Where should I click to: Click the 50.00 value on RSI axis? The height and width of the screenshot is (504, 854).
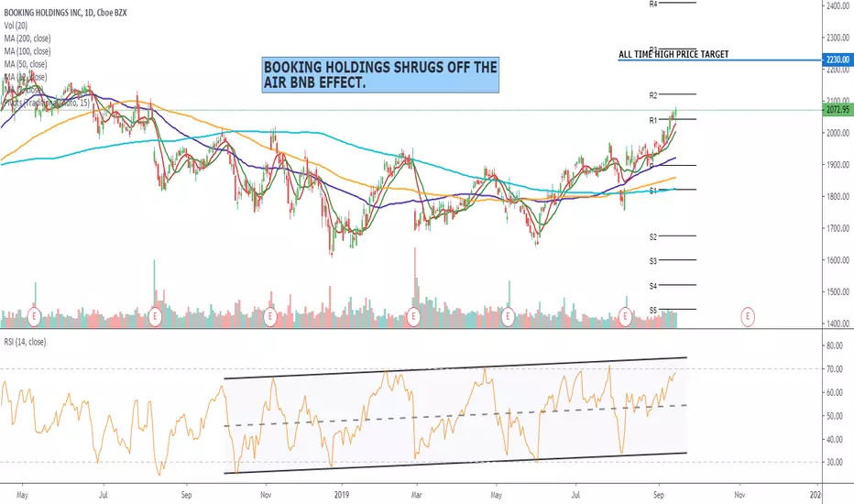click(x=835, y=416)
